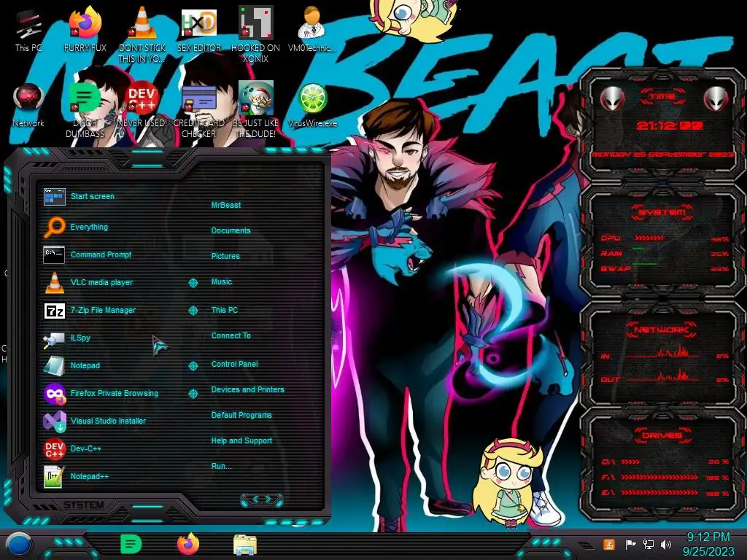This screenshot has width=747, height=560.
Task: Click the left arrow at start menu bottom
Action: coord(255,499)
